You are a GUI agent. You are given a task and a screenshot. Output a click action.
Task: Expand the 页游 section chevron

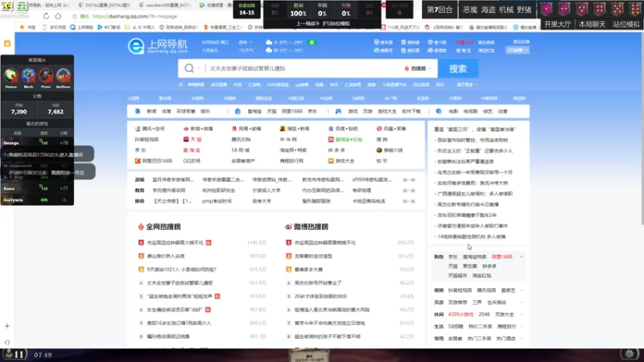click(521, 302)
